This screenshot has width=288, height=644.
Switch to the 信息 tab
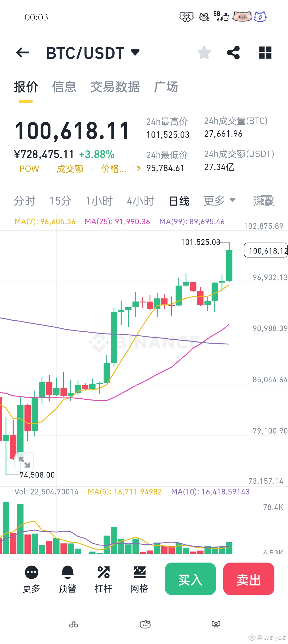64,87
